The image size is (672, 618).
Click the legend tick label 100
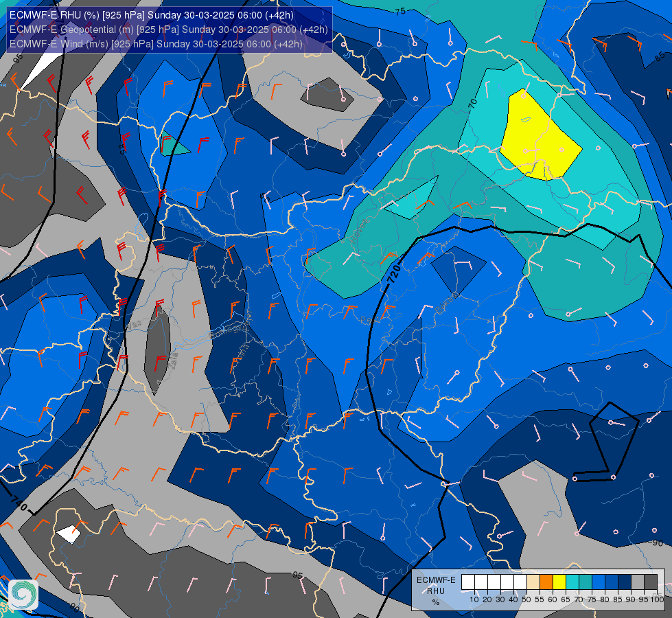pyautogui.click(x=658, y=599)
